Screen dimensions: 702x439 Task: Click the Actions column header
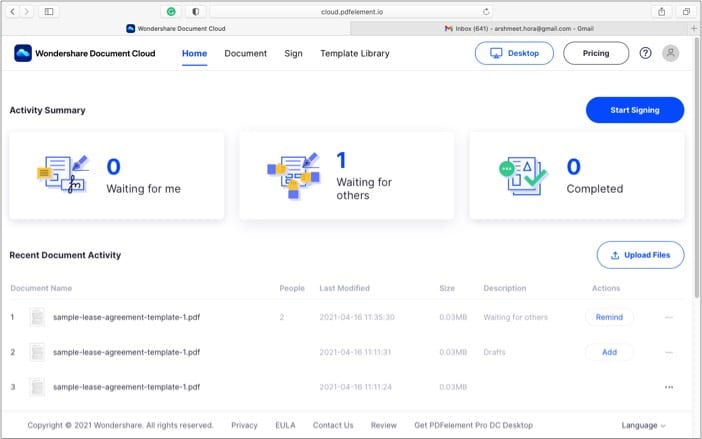click(606, 288)
